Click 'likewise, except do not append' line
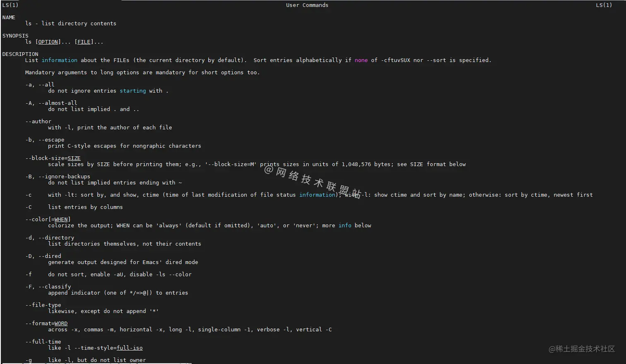The image size is (626, 364). tap(104, 311)
